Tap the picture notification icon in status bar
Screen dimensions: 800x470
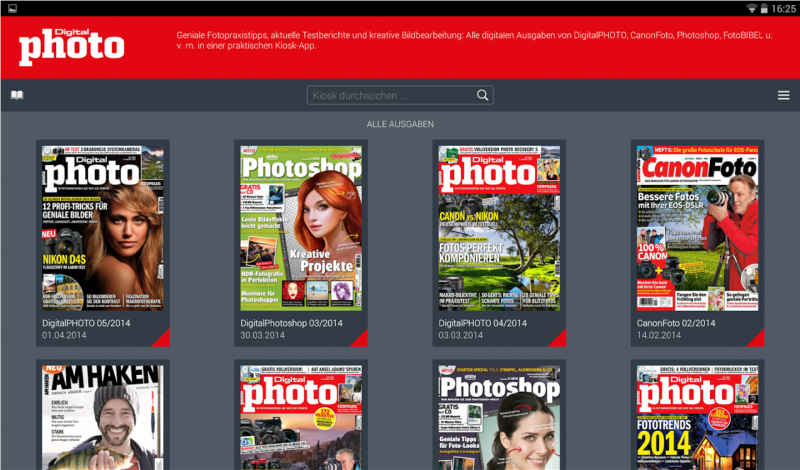9,8
